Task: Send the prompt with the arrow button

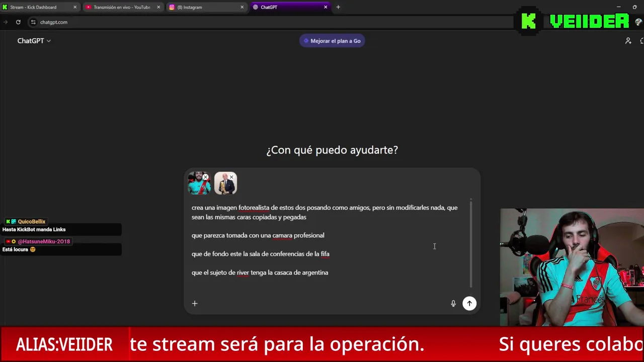Action: [469, 303]
